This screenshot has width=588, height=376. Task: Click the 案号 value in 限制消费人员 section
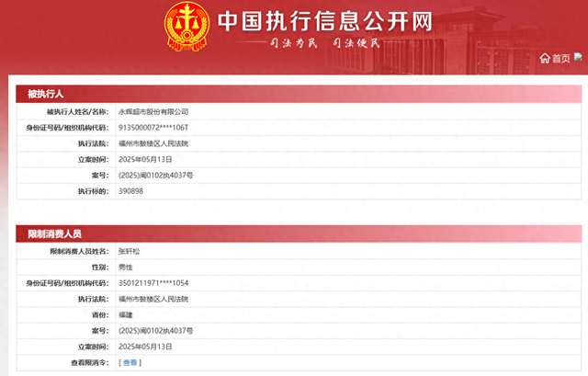click(x=155, y=331)
